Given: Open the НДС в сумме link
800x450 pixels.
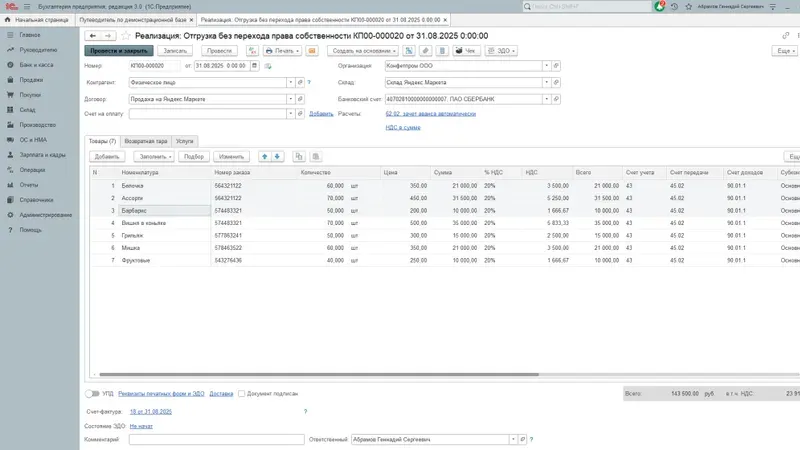Looking at the screenshot, I should 402,127.
